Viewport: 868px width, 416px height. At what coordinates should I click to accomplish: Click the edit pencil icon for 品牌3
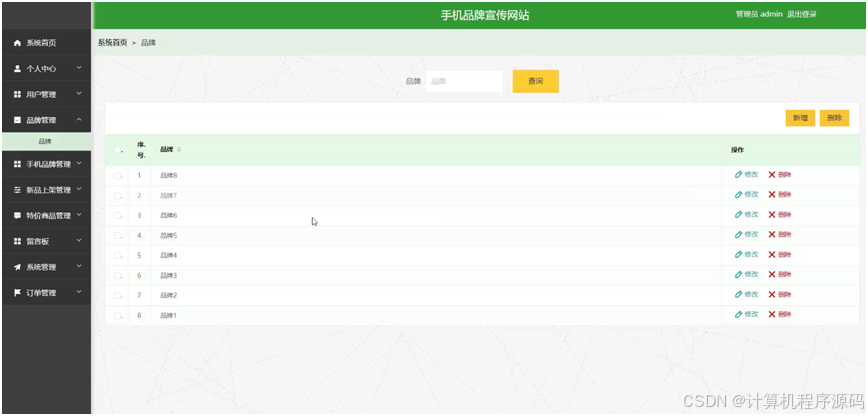pyautogui.click(x=738, y=274)
